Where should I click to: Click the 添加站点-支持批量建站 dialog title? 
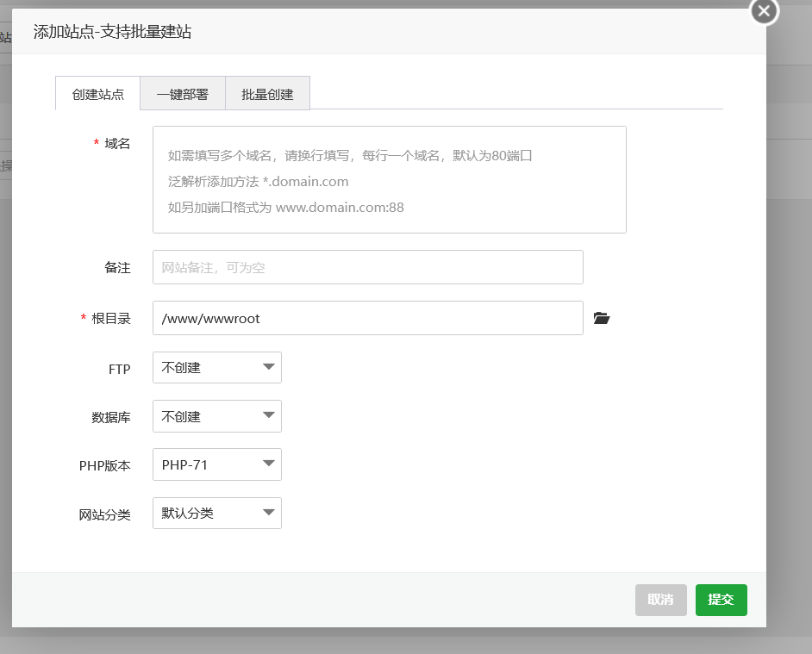point(112,33)
